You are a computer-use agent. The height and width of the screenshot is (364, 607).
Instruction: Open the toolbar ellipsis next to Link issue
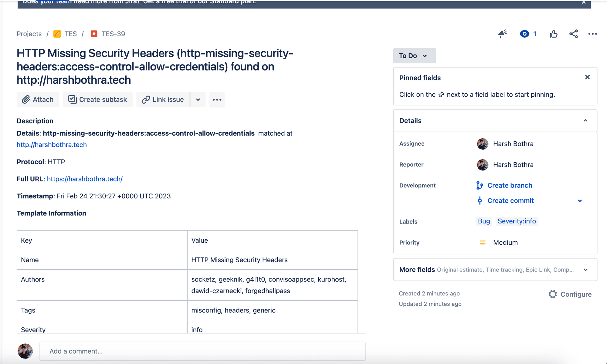(217, 99)
